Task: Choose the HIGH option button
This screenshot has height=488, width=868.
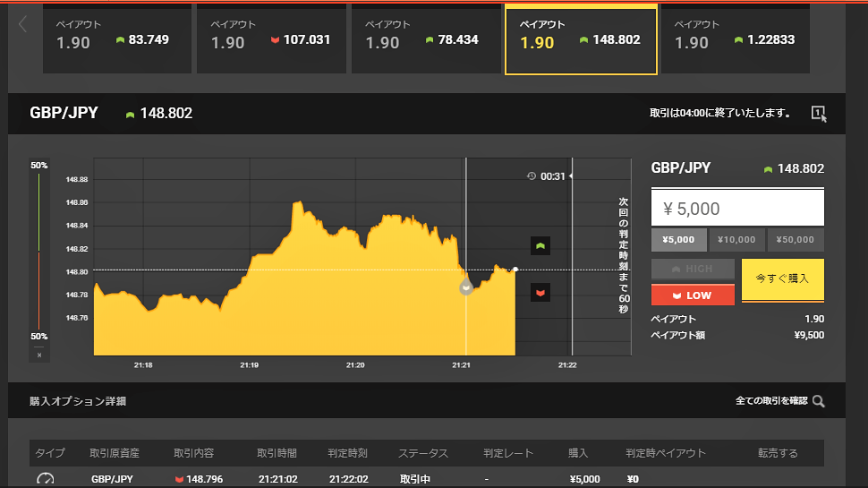Action: coord(693,269)
